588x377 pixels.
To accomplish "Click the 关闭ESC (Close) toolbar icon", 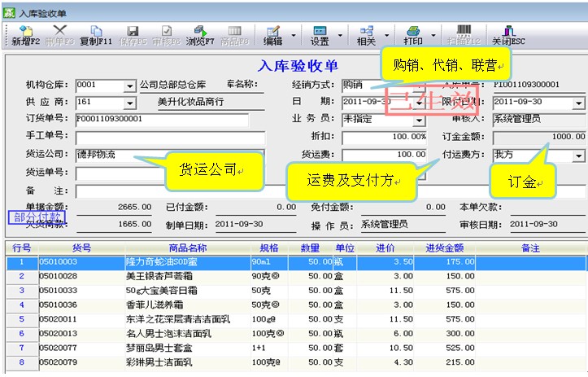I will point(508,35).
